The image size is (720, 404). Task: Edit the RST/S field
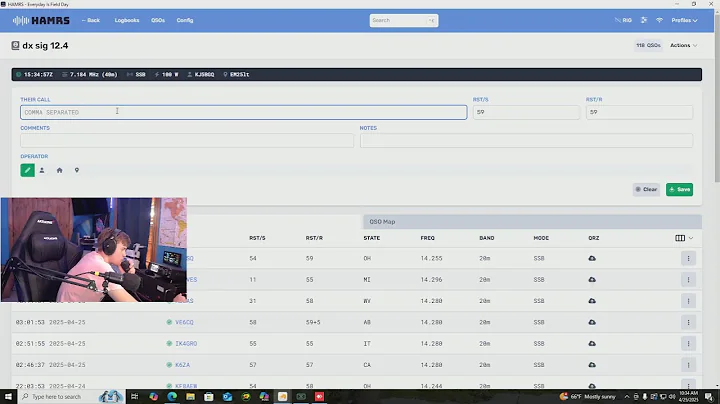coord(526,112)
